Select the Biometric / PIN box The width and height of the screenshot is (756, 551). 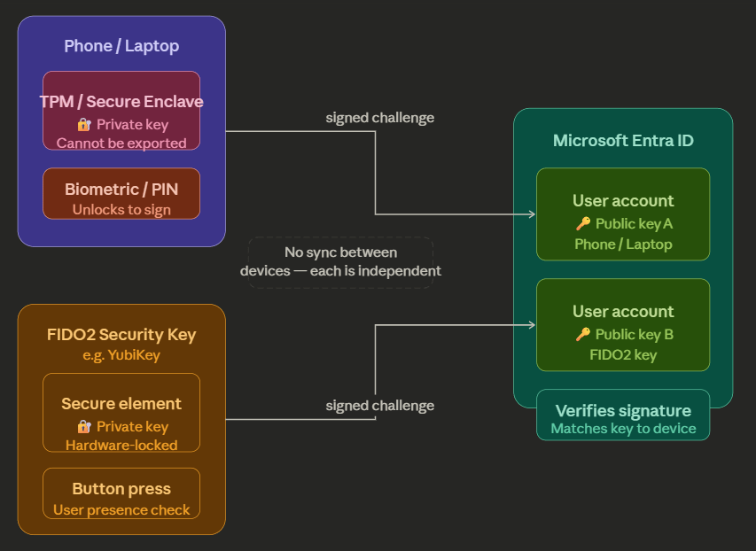tap(121, 194)
